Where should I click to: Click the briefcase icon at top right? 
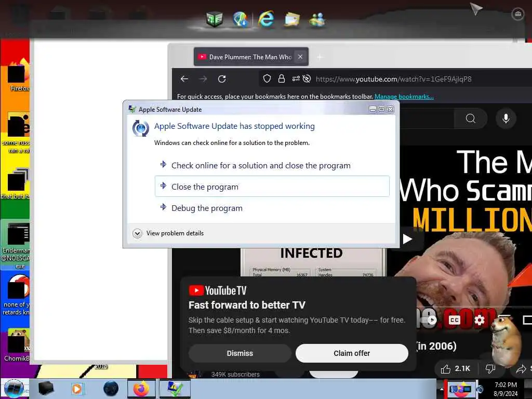click(x=518, y=14)
